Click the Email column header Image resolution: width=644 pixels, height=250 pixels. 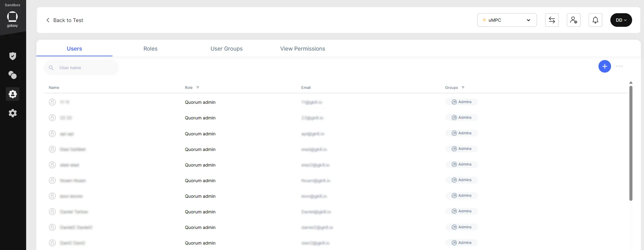click(x=306, y=88)
